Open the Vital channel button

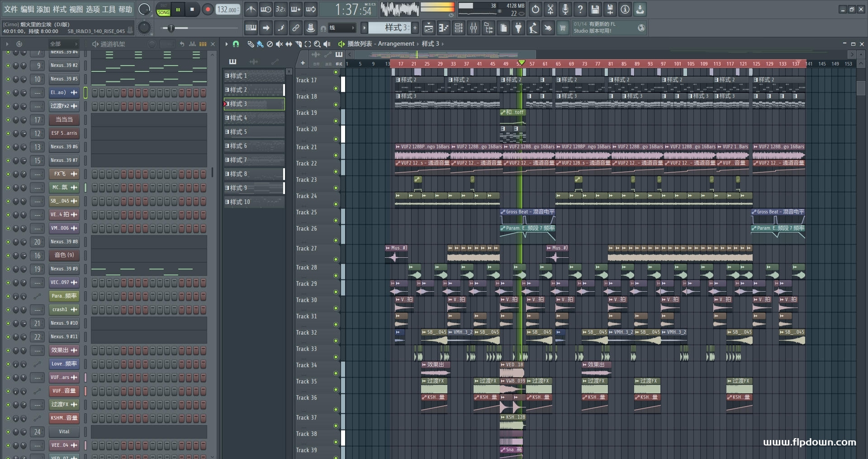pos(64,432)
